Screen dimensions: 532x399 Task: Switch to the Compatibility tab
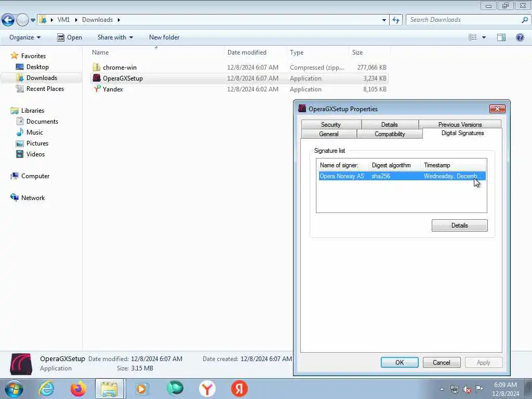pyautogui.click(x=390, y=134)
